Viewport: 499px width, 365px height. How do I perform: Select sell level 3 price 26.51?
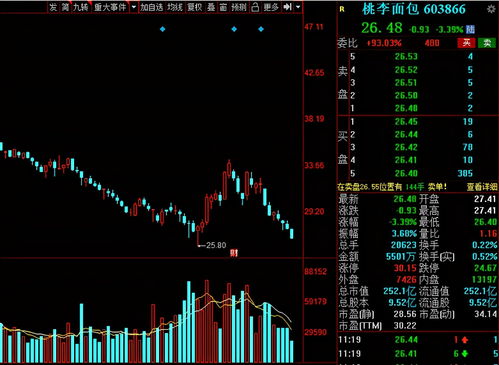click(406, 82)
